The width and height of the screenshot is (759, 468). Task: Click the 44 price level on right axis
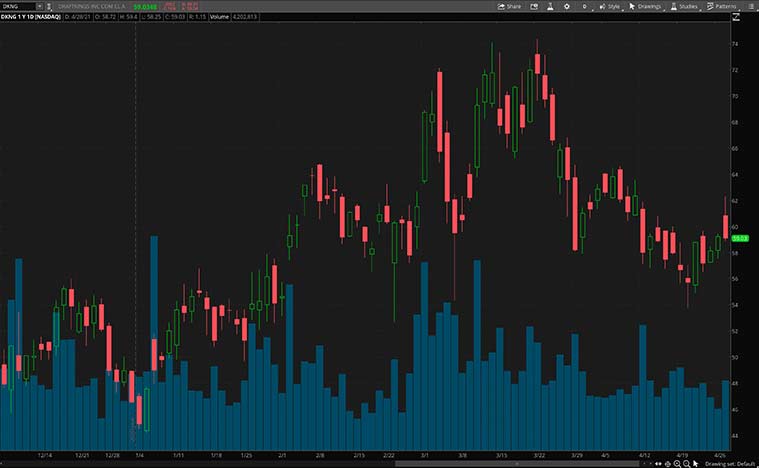tap(735, 436)
